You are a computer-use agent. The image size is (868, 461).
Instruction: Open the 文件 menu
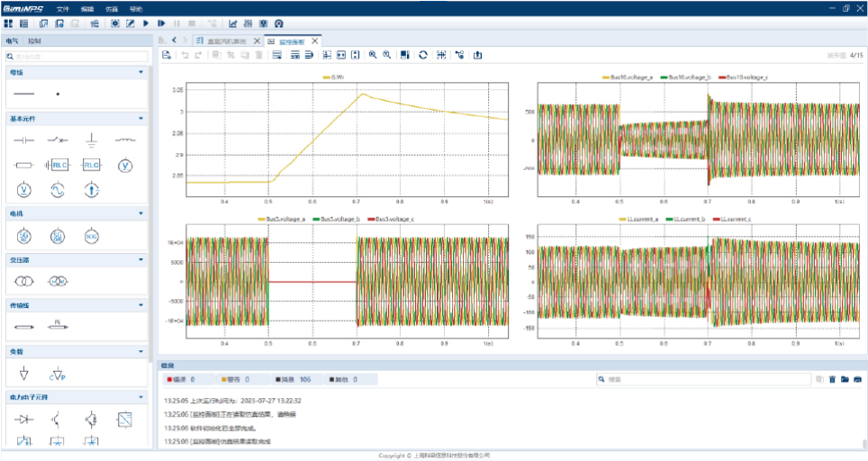(x=62, y=8)
